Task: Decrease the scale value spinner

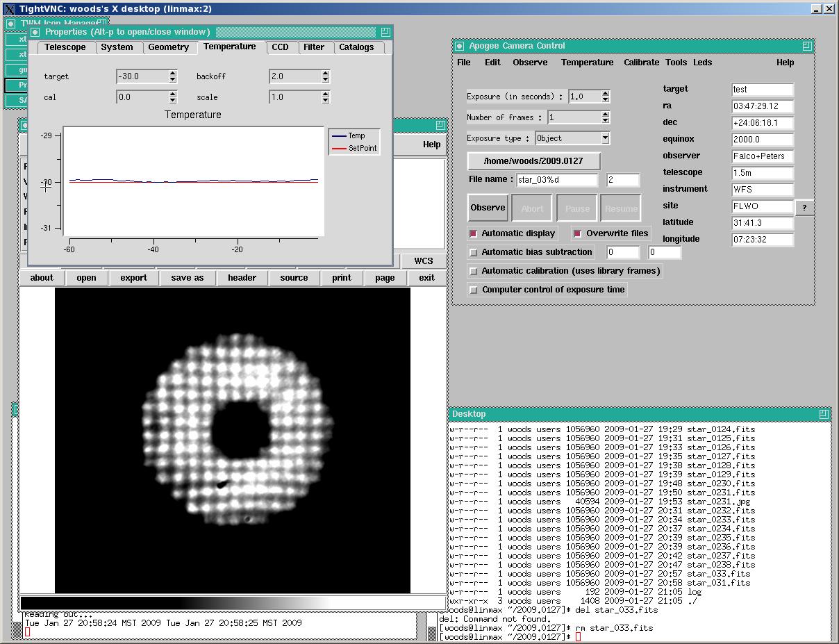Action: click(325, 101)
